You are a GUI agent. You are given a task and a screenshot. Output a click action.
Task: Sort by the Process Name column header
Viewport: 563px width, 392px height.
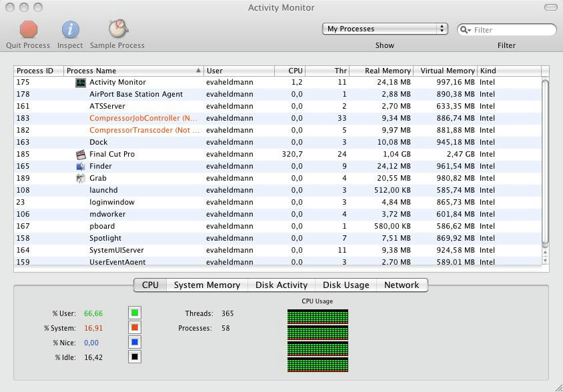[133, 71]
